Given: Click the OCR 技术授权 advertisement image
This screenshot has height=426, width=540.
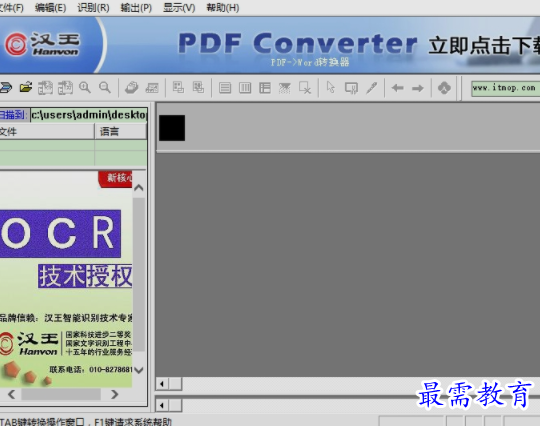Looking at the screenshot, I should click(66, 279).
